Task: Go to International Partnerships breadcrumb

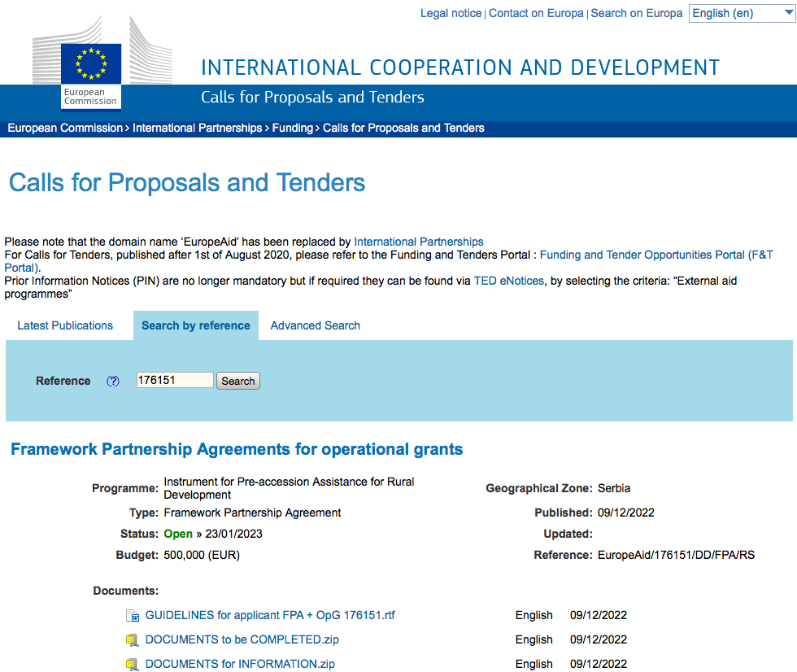Action: [197, 128]
